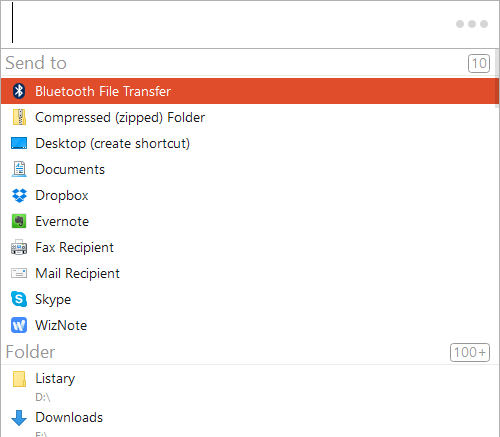
Task: Click the zipped folder icon
Action: coord(19,117)
